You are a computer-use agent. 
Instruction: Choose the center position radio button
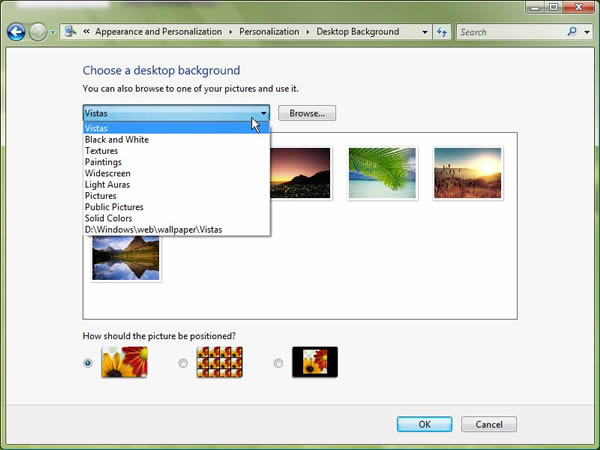278,363
